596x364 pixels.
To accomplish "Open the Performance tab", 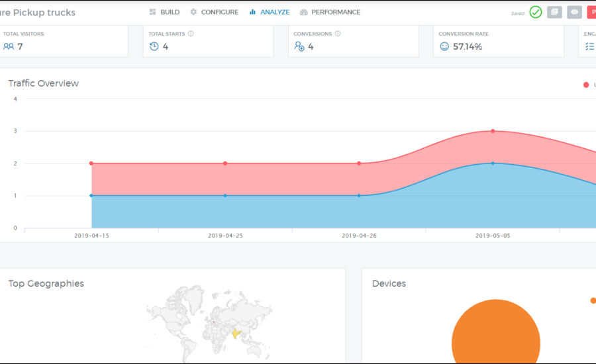I will pos(330,12).
